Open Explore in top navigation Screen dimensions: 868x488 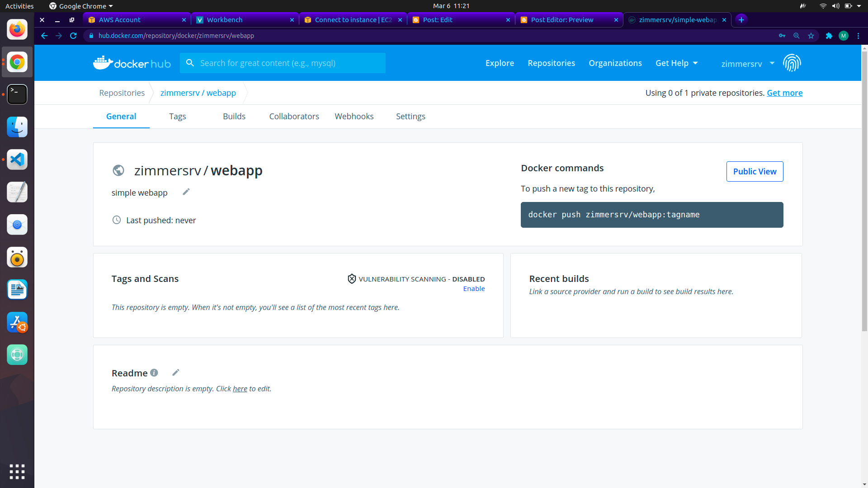tap(500, 63)
